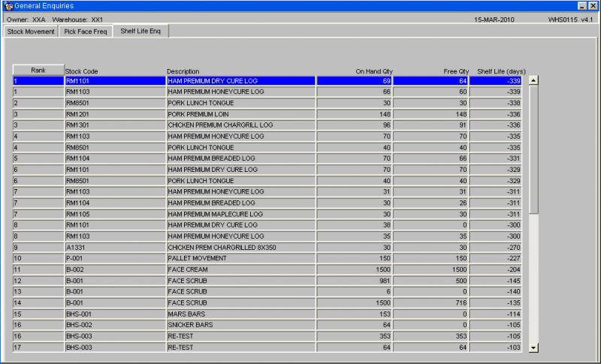Click the highlighted HAM PREMIUM DRY CURE LOG row
601x364 pixels.
pos(267,81)
